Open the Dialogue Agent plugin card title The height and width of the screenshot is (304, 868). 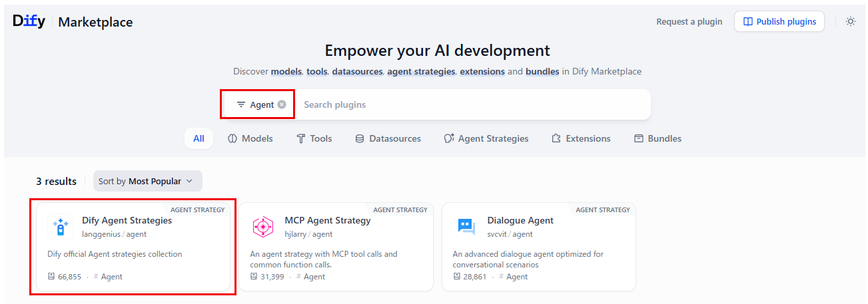pyautogui.click(x=520, y=220)
